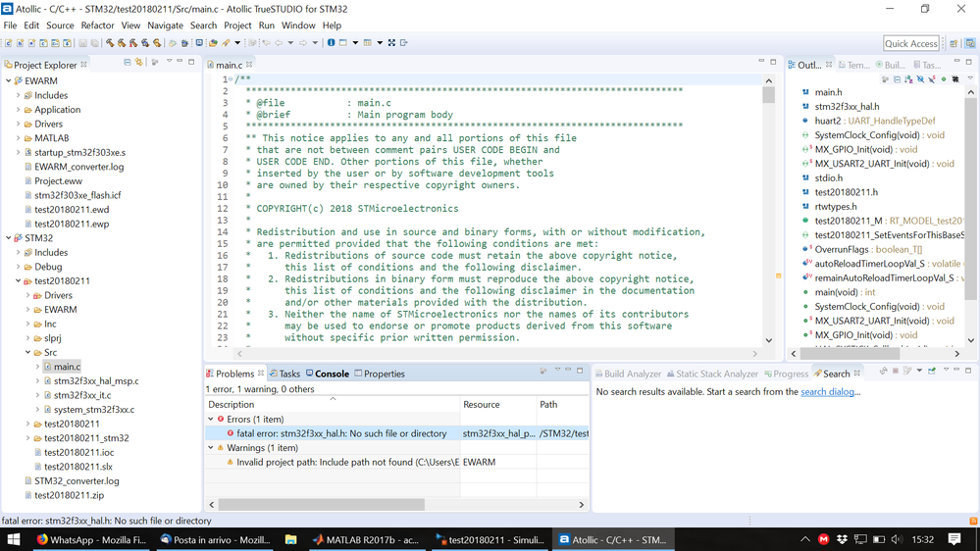
Task: Click the Debug bug icon in toolbar
Action: tap(184, 43)
